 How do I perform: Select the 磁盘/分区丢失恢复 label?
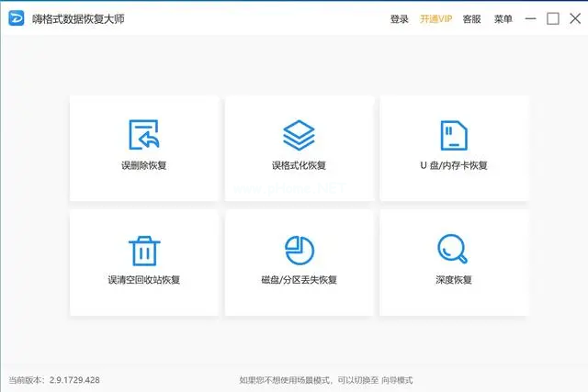tap(299, 279)
